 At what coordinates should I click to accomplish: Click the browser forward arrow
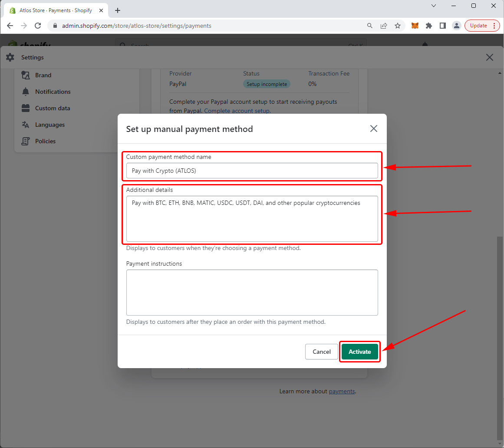[x=24, y=26]
